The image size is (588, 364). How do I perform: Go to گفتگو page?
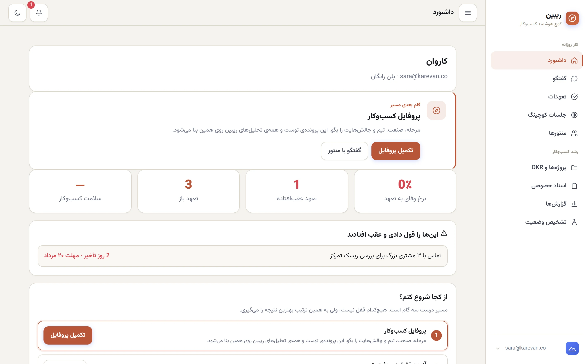pos(536,78)
